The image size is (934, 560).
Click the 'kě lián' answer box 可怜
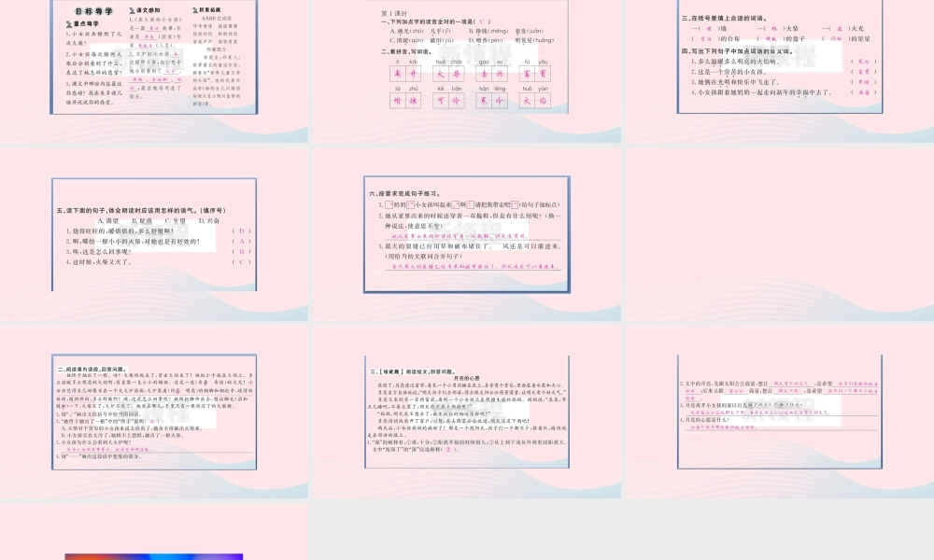(x=448, y=101)
